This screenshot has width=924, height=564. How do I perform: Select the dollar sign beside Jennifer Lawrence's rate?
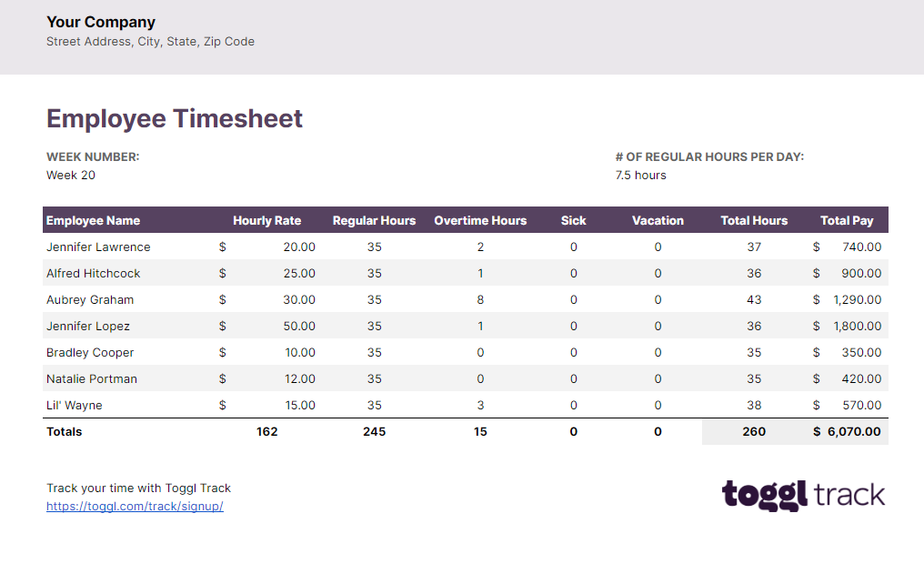[x=223, y=247]
